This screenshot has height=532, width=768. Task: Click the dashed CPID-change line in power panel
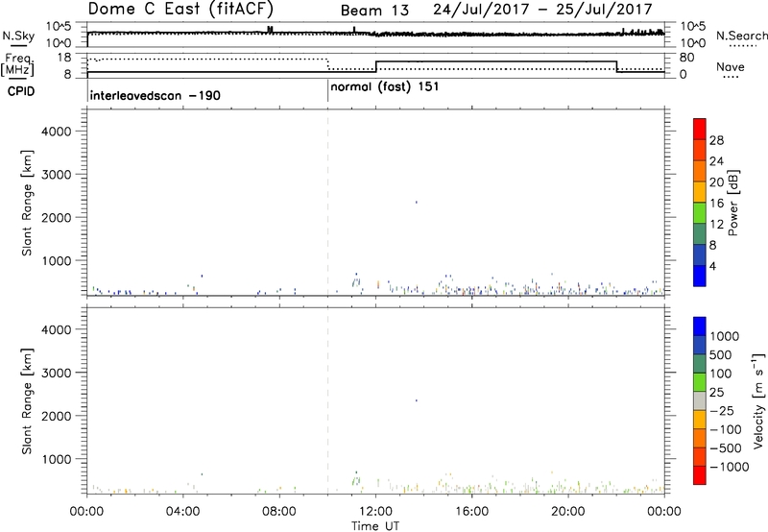[x=327, y=203]
